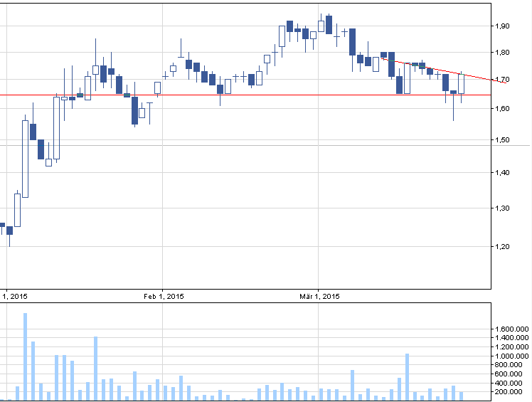The height and width of the screenshot is (402, 532).
Task: Click the 1,70 price axis label
Action: point(503,79)
